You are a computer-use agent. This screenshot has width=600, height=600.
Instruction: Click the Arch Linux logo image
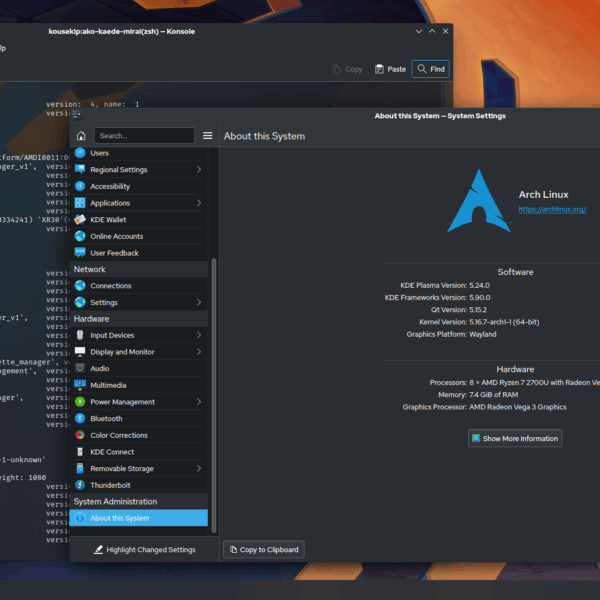click(479, 201)
